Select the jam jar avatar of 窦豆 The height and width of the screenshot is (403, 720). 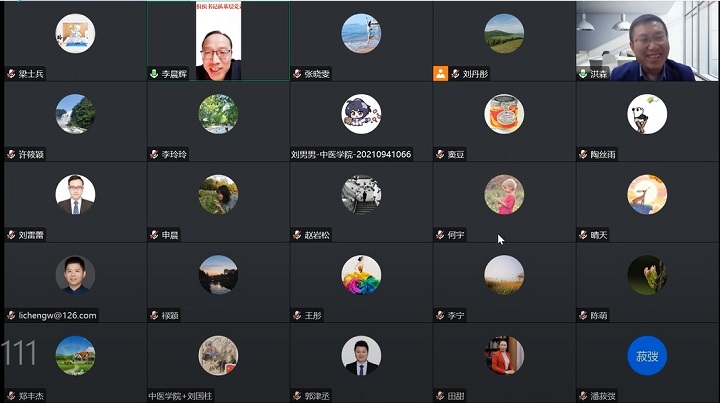(504, 114)
